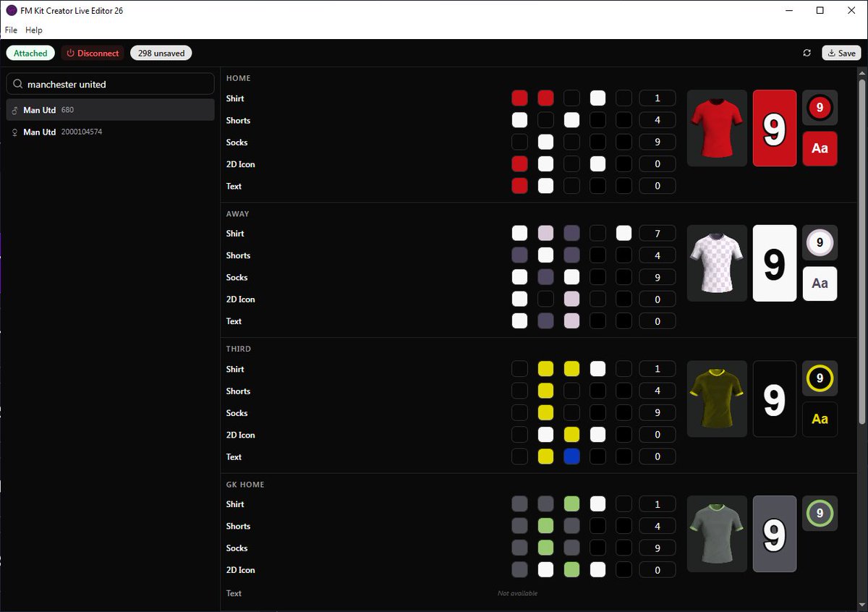Click the Home Shorts style number field showing 4

[x=658, y=120]
